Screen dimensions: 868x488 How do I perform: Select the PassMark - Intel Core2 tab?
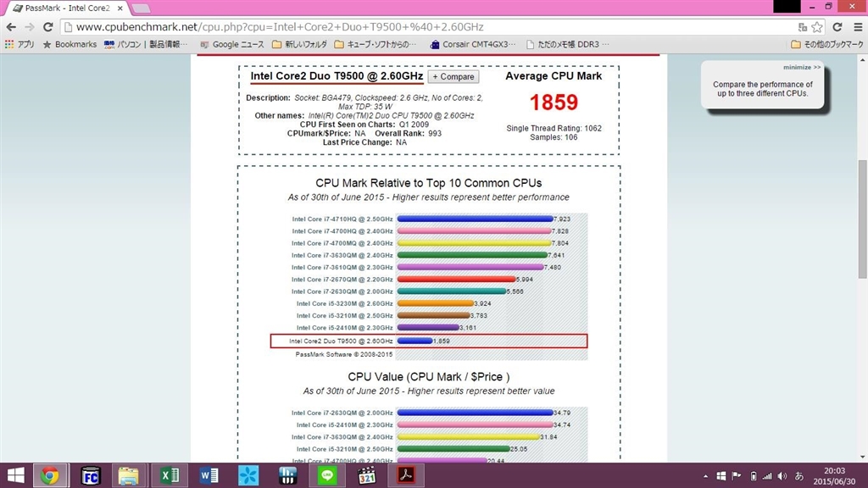(x=68, y=8)
